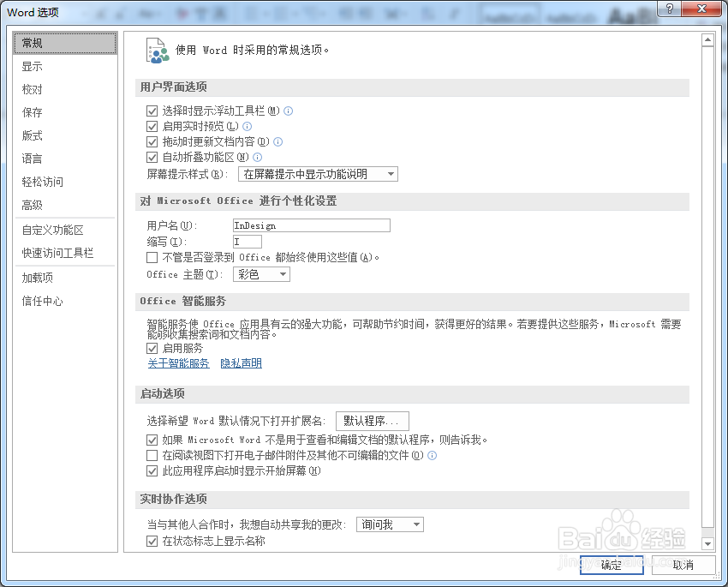Click the help question mark button
728x587 pixels.
[670, 9]
